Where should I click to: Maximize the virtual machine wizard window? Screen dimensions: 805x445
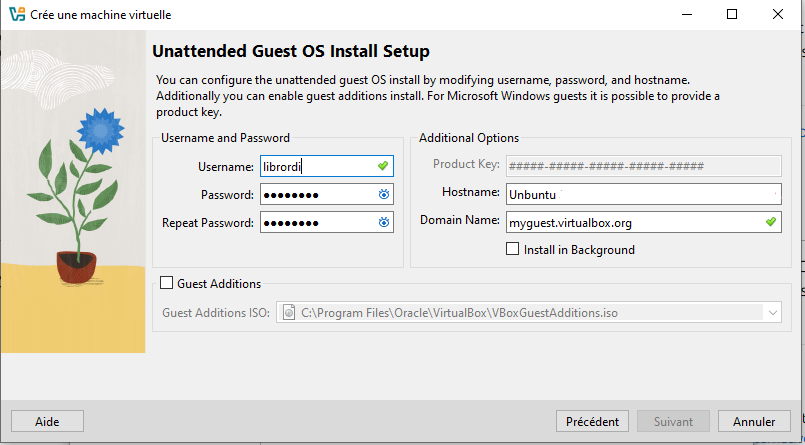(x=732, y=14)
